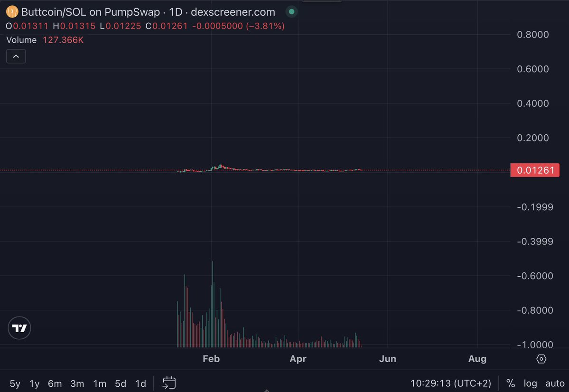
Task: Click the green market status dot
Action: (291, 12)
